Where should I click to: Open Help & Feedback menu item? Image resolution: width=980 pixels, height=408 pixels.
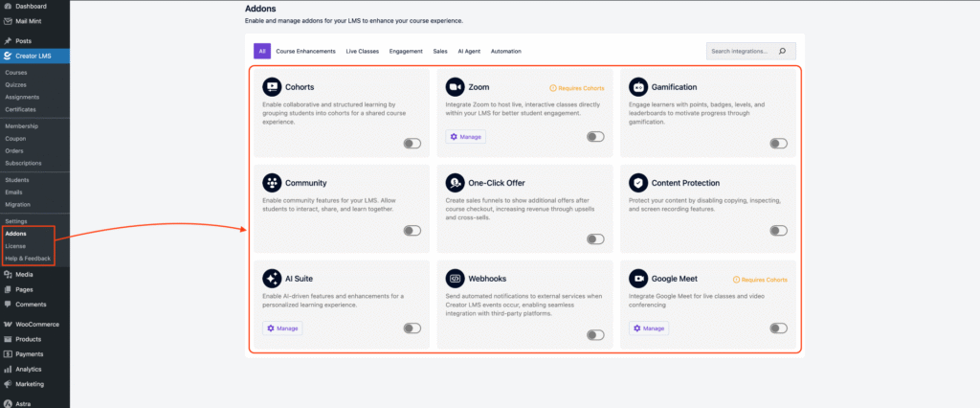[x=28, y=259]
